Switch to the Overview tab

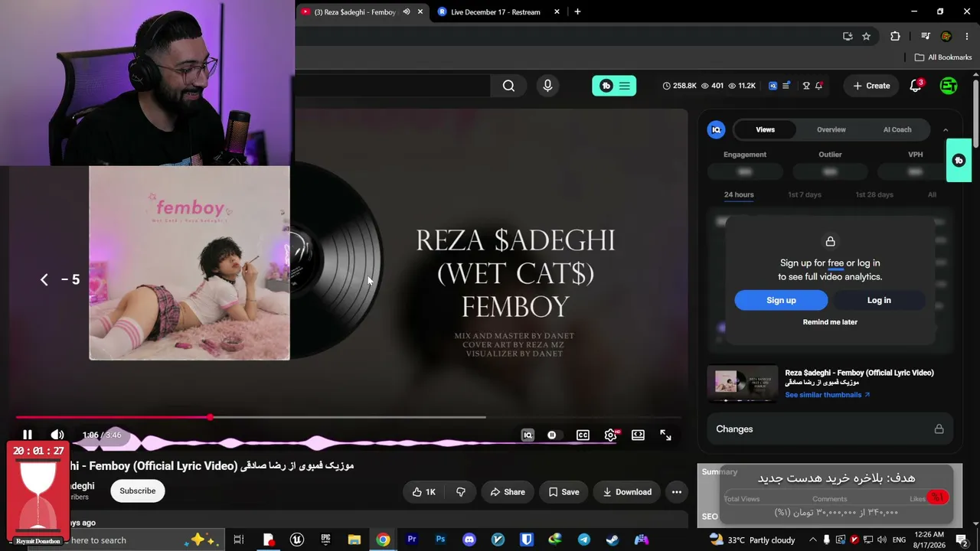click(831, 130)
